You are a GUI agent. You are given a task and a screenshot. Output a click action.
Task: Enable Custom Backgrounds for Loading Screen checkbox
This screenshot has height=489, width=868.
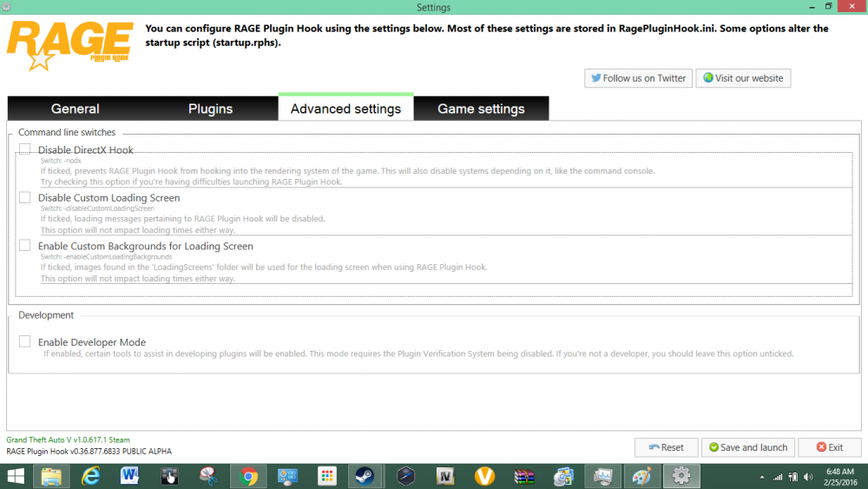(x=24, y=245)
